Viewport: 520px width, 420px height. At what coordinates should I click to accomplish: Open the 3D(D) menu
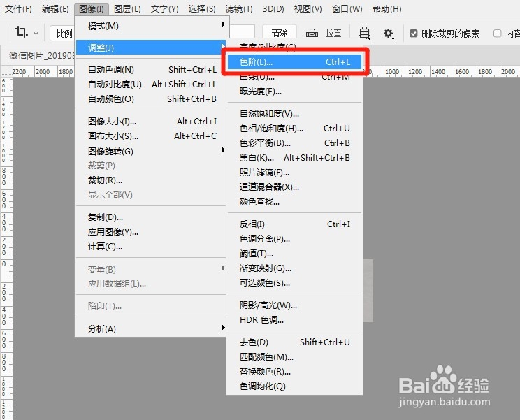click(273, 8)
